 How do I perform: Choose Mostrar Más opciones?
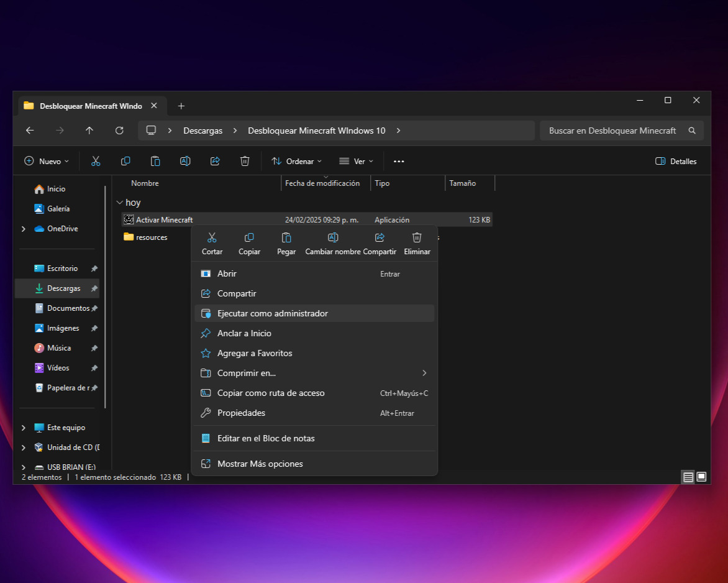314,464
